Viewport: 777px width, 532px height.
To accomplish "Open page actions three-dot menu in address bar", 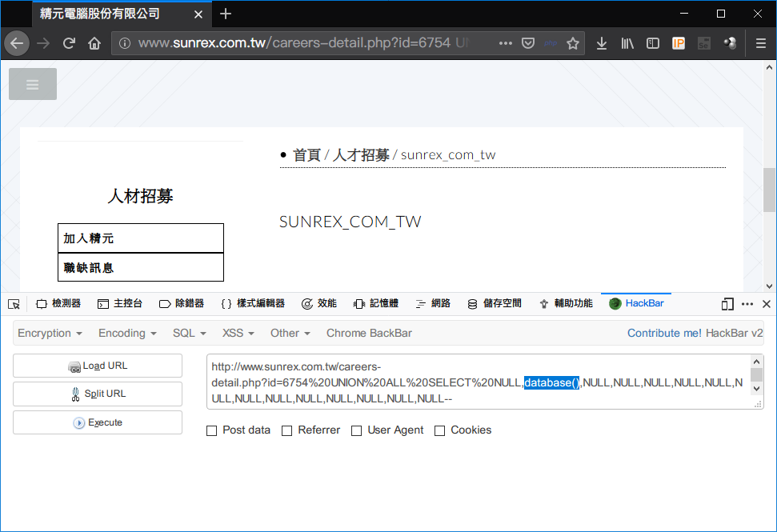I will pos(506,43).
